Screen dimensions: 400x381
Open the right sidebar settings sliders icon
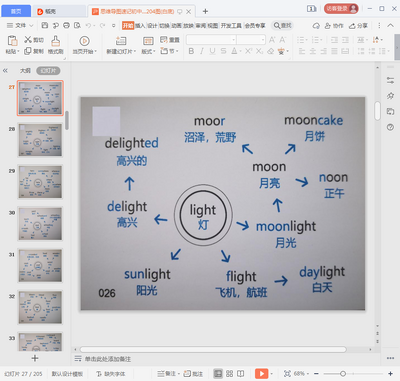coord(390,80)
